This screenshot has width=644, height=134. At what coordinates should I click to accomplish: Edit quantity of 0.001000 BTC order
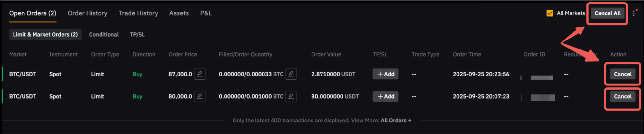click(291, 96)
